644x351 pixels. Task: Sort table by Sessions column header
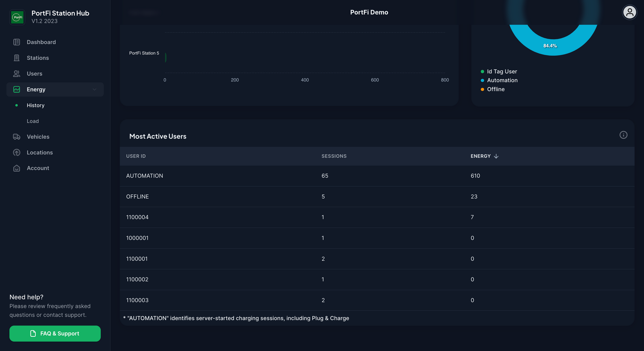(334, 156)
